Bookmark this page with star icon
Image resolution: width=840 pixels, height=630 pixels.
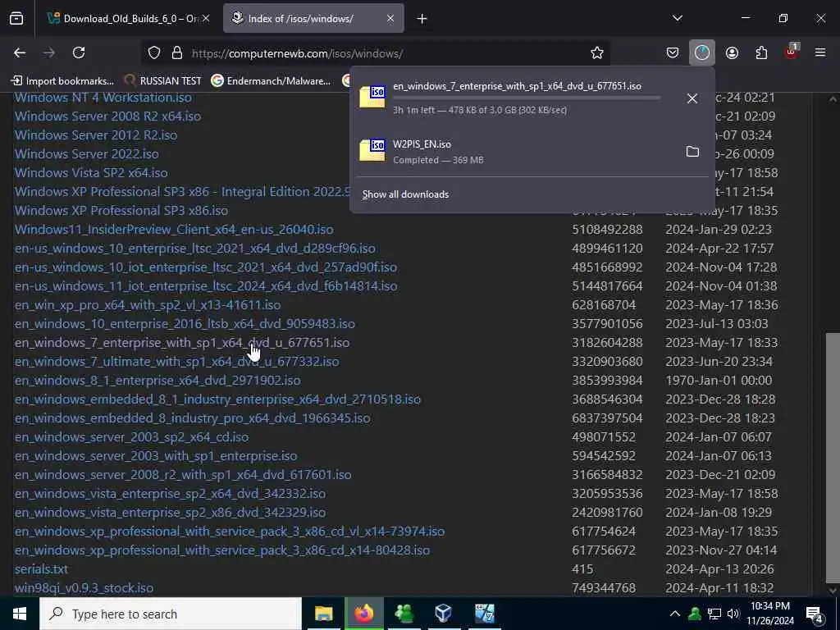pyautogui.click(x=597, y=52)
